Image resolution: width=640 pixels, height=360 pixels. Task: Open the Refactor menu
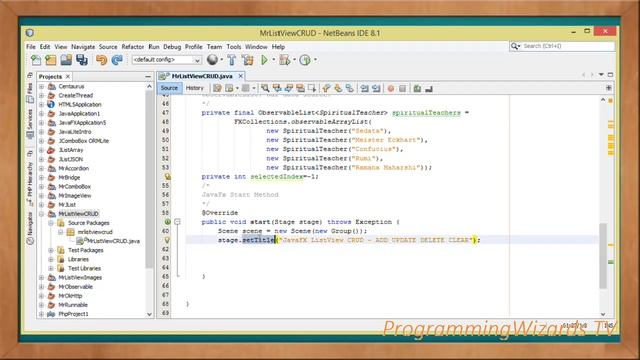[133, 47]
